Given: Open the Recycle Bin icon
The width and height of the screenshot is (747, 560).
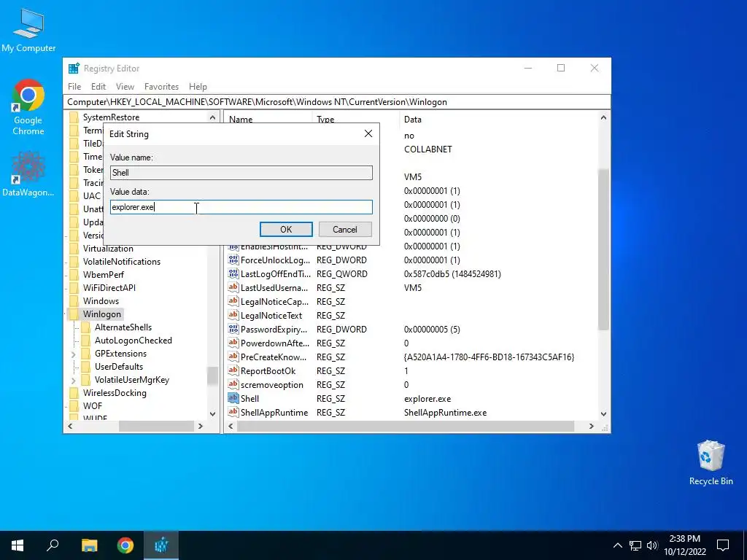Looking at the screenshot, I should tap(711, 462).
